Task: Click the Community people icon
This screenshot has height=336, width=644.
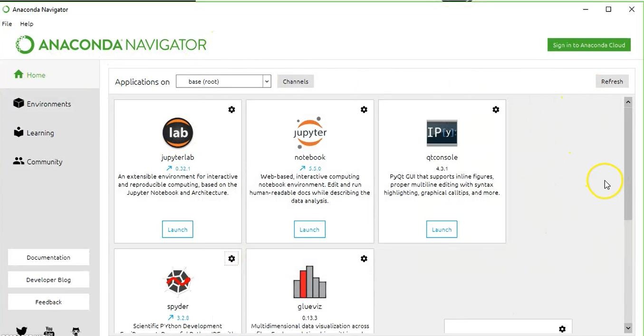Action: 19,161
